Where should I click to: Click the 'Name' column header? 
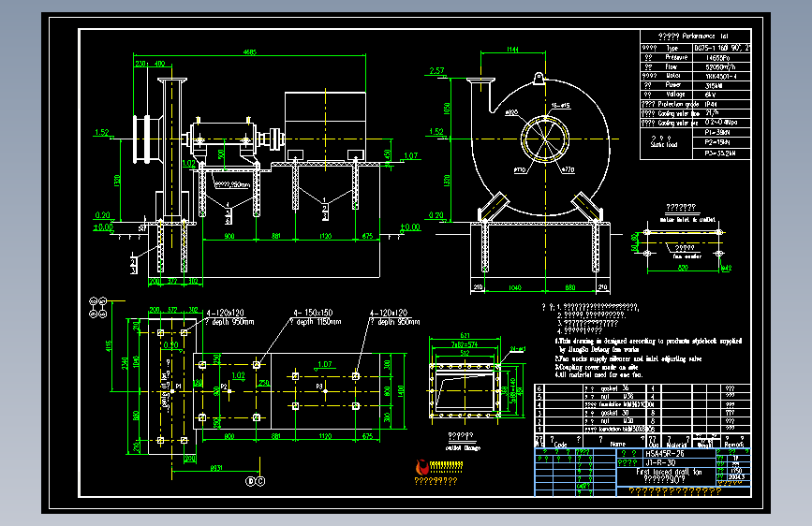pyautogui.click(x=617, y=445)
